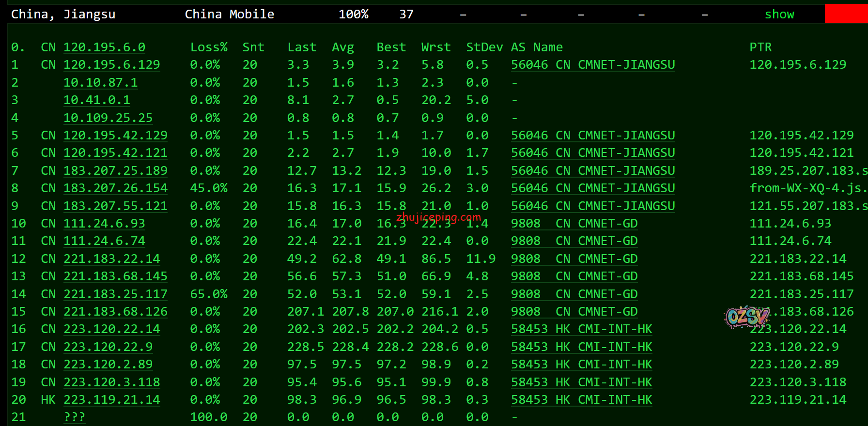The height and width of the screenshot is (426, 868).
Task: Click the 10.10.87.1 IP link
Action: pyautogui.click(x=100, y=83)
